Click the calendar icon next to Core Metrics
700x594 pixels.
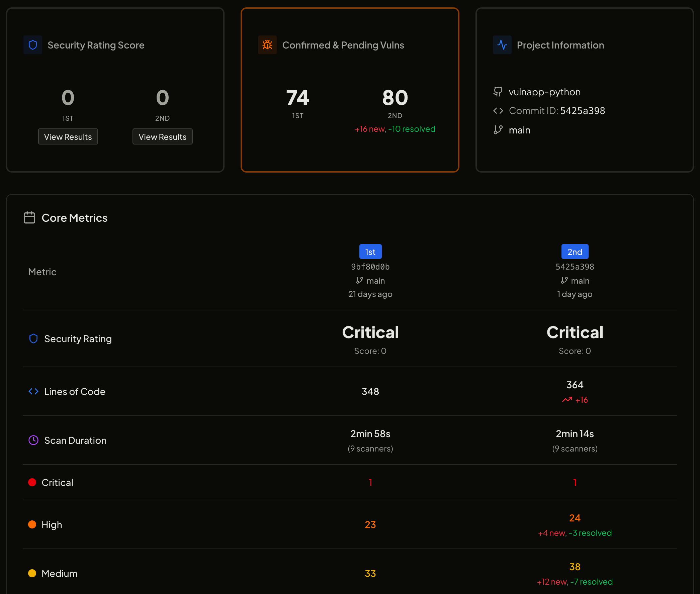click(29, 217)
